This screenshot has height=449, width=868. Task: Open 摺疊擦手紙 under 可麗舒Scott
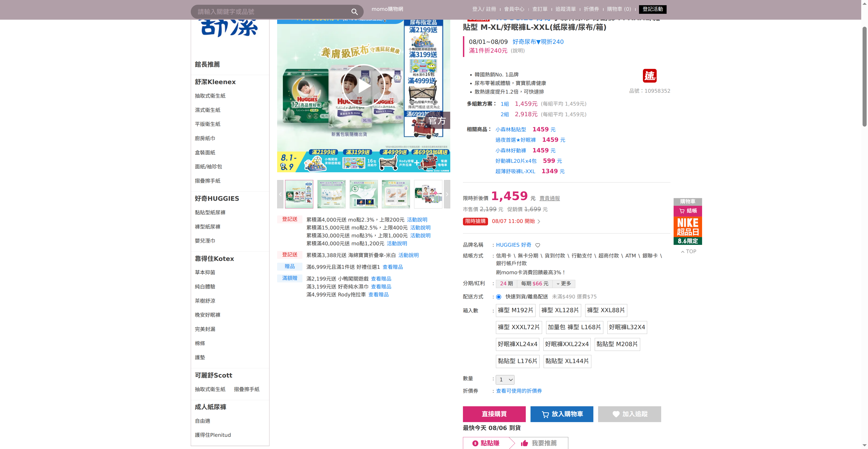(247, 389)
